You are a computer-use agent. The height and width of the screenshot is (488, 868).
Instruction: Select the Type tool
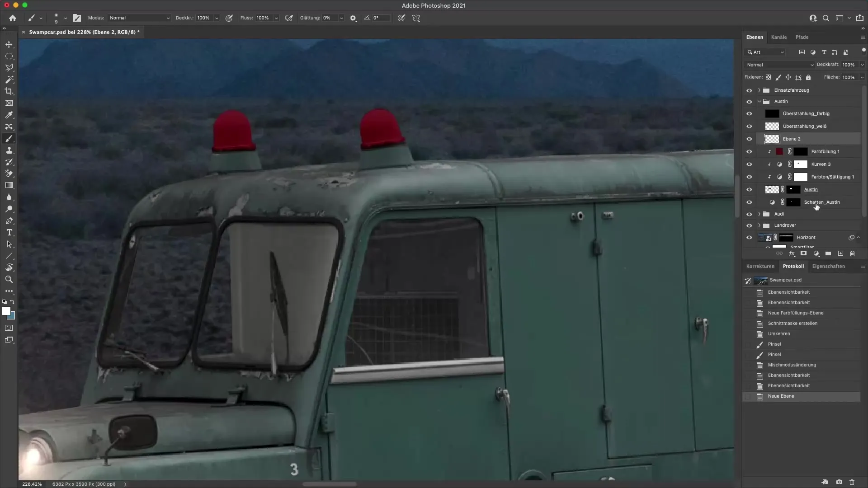coord(9,233)
